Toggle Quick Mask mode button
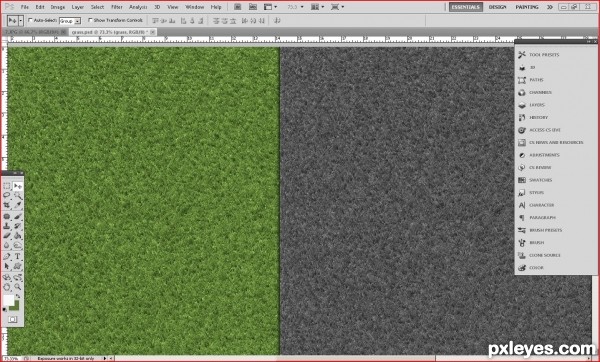This screenshot has height=362, width=600. click(x=13, y=319)
